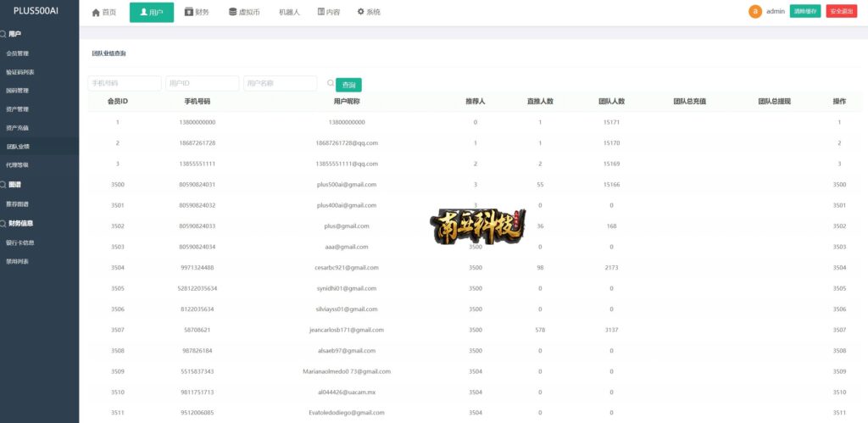Collapse the 财务信息 sidebar section
This screenshot has height=423, width=868.
21,223
